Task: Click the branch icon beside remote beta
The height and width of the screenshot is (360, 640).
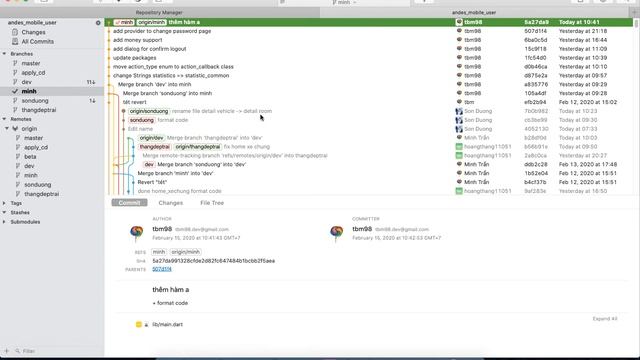Action: point(18,156)
